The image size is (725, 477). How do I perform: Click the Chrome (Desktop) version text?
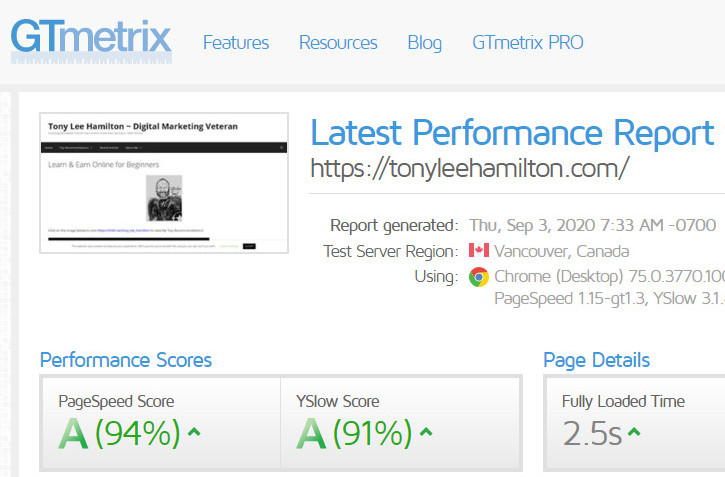tap(609, 276)
